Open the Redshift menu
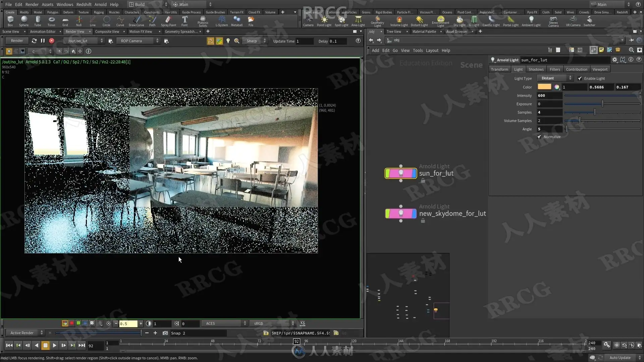The height and width of the screenshot is (362, 644). point(84,4)
